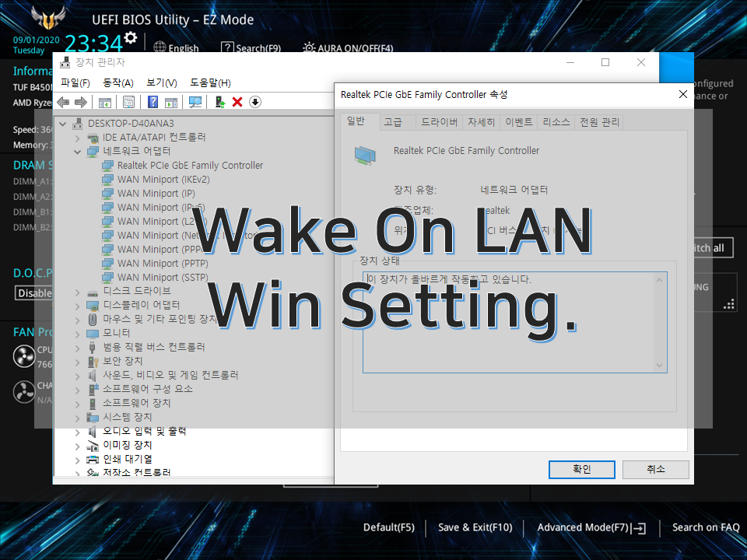The width and height of the screenshot is (747, 560).
Task: Expand the 디스플레이 어댑터 node
Action: coord(78,306)
